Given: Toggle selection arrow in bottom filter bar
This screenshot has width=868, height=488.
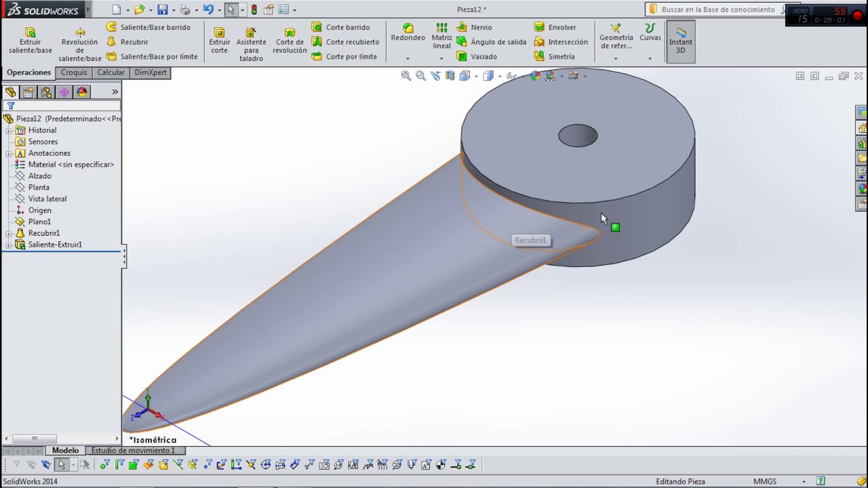Looking at the screenshot, I should coord(62,464).
